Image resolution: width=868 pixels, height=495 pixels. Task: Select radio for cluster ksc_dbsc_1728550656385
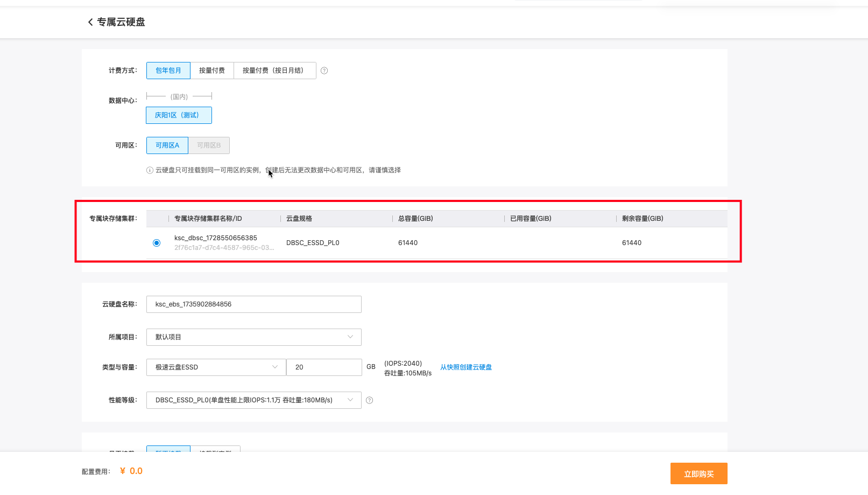(157, 243)
